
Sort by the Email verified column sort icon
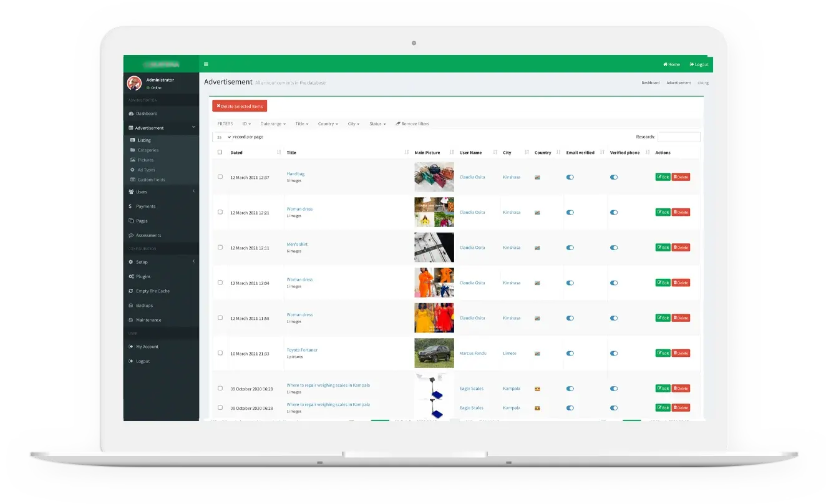(x=602, y=152)
